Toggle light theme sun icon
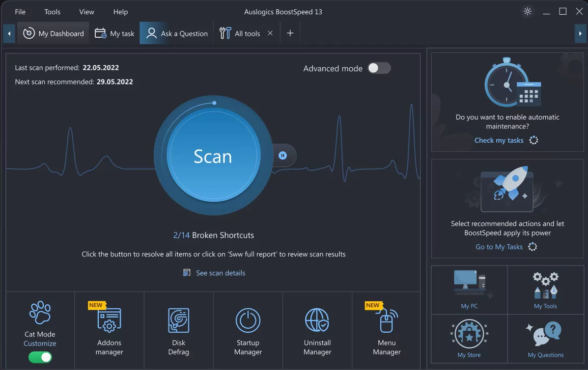 point(527,11)
